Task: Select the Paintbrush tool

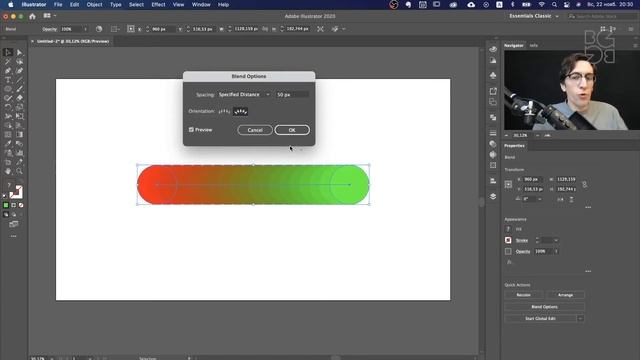Action: (19, 89)
